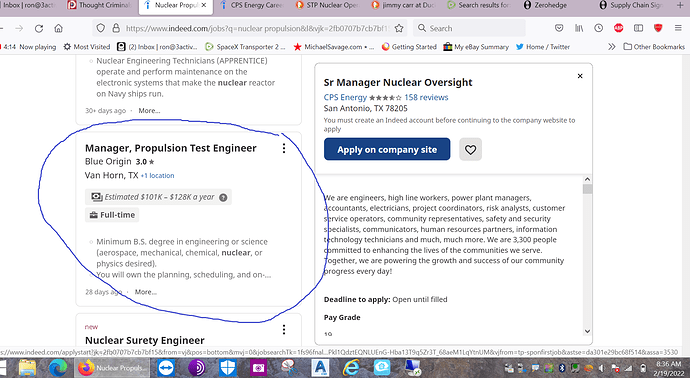
Task: Toggle Firefox sidebar view
Action: [x=638, y=28]
